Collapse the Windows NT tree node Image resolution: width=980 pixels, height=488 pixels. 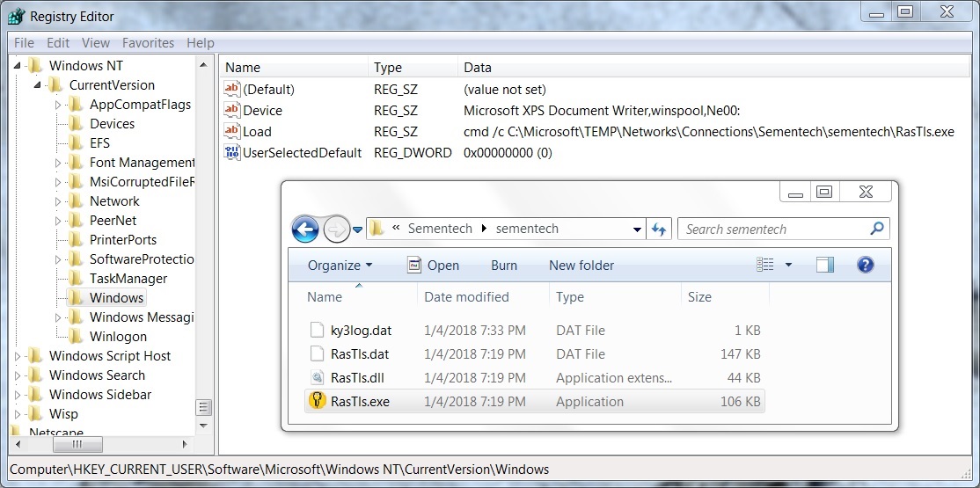[18, 66]
